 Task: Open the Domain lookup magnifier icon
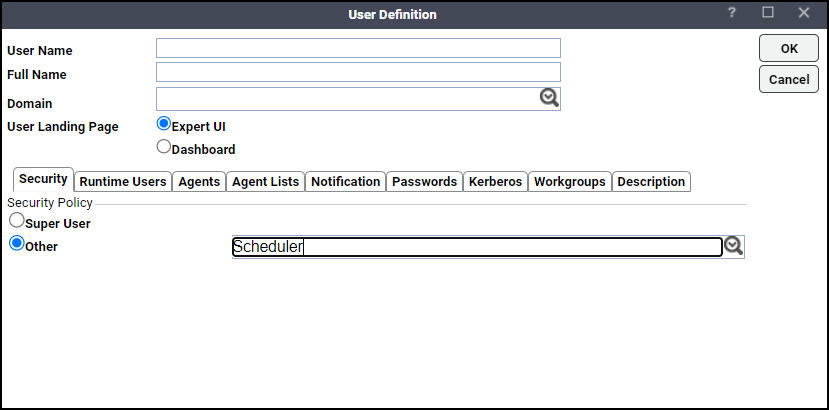point(549,98)
